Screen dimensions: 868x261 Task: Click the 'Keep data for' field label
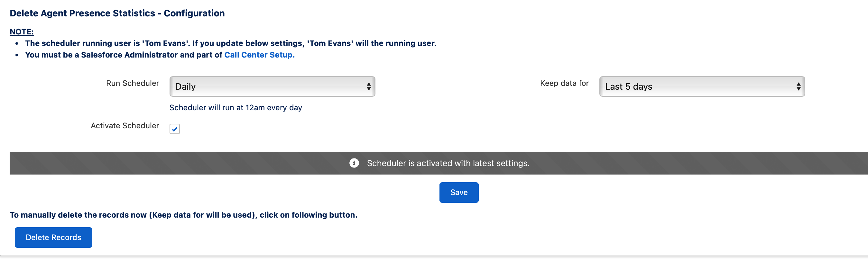pos(564,83)
